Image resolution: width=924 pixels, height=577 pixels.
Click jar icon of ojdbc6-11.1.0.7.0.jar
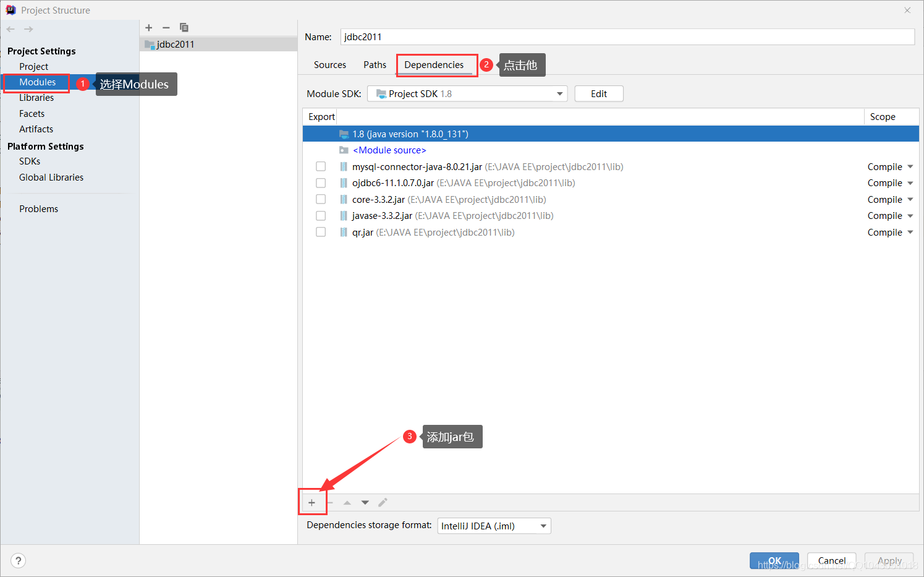[344, 183]
